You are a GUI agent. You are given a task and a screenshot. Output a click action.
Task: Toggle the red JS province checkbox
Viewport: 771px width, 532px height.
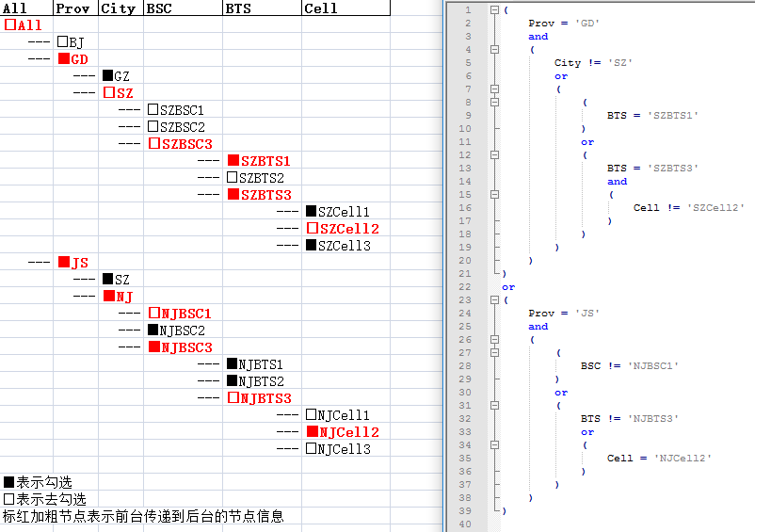click(64, 262)
